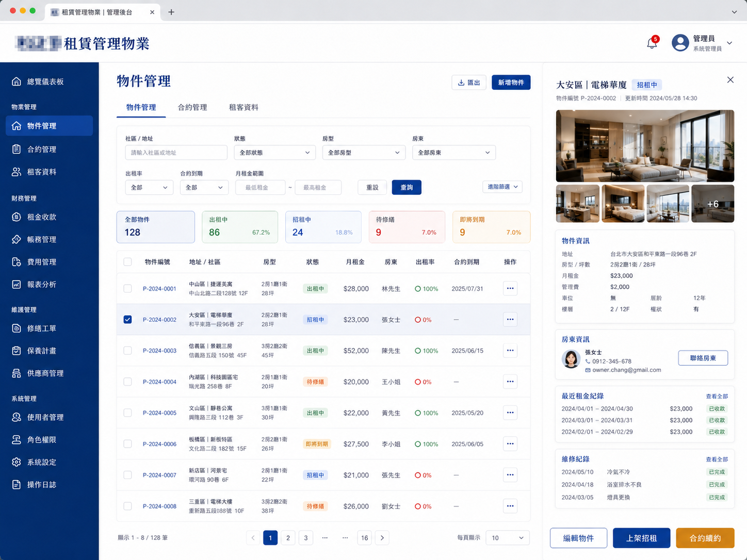Click the 供應商管理 icon in sidebar

[17, 373]
